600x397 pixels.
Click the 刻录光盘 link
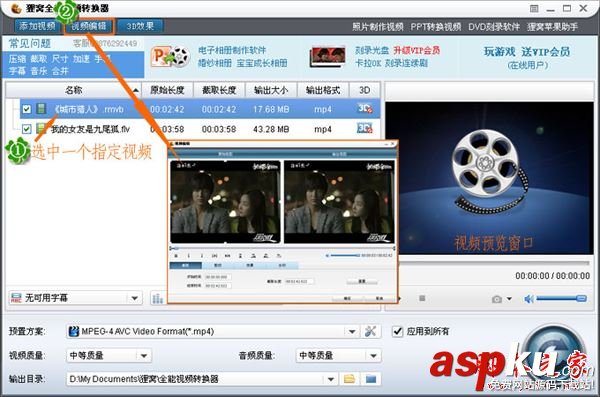pyautogui.click(x=372, y=50)
